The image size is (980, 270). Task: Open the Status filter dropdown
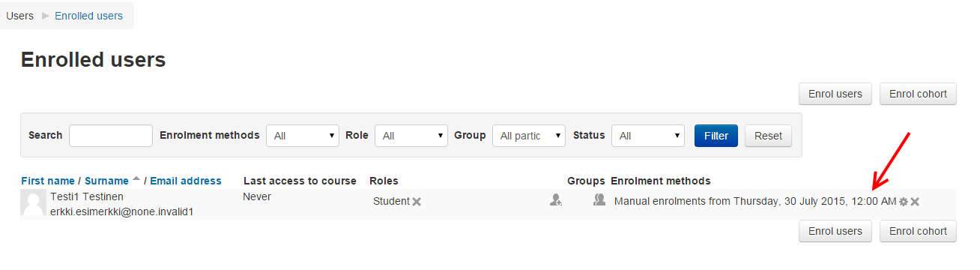coord(648,136)
